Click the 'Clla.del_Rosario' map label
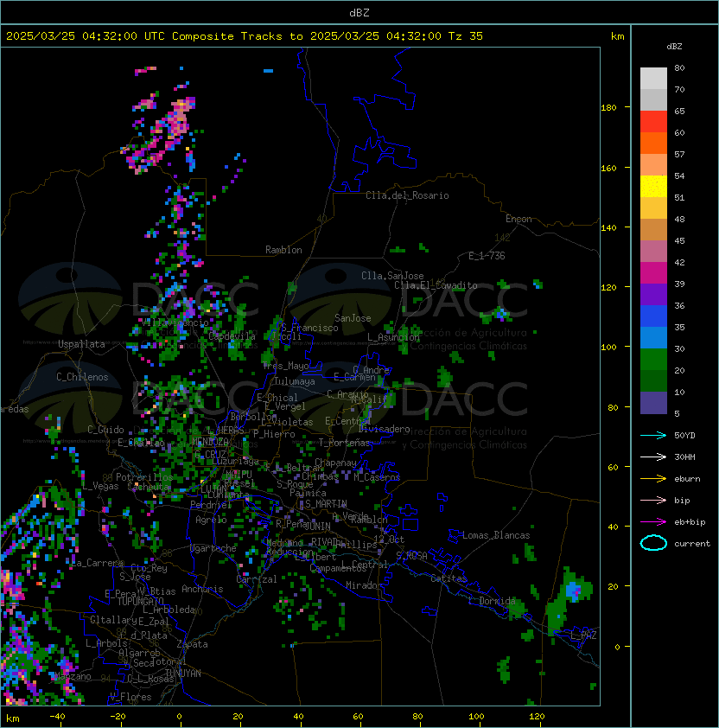The height and width of the screenshot is (728, 719). pos(407,195)
